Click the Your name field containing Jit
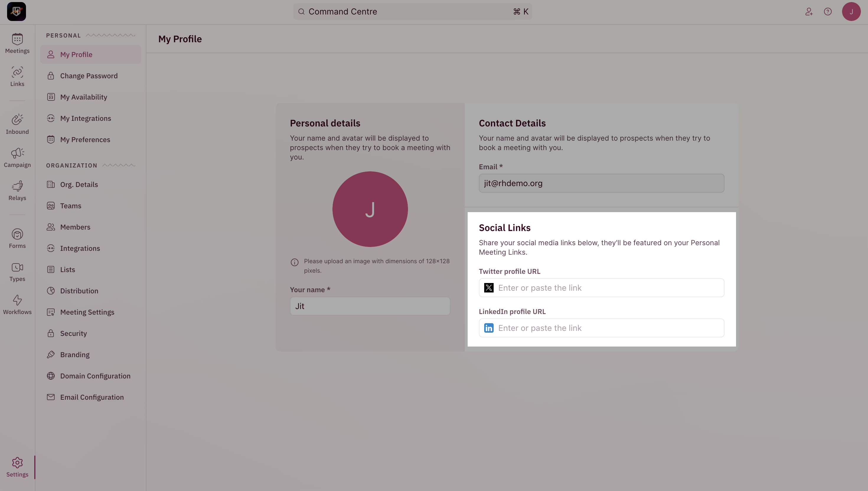 coord(370,306)
